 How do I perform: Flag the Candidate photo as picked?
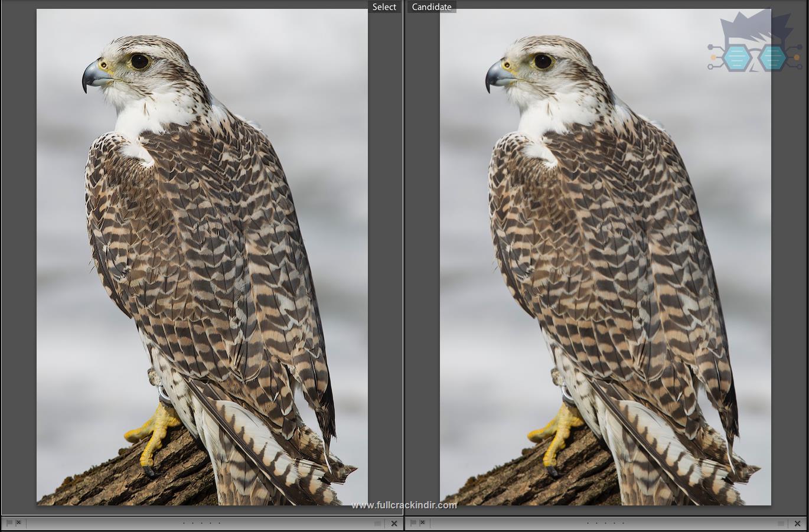(x=413, y=523)
